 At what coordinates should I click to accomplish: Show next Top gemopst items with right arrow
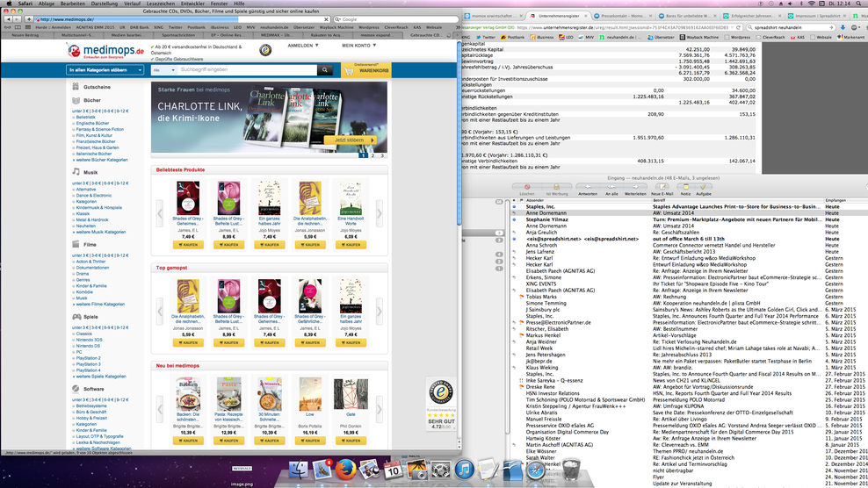click(x=380, y=312)
